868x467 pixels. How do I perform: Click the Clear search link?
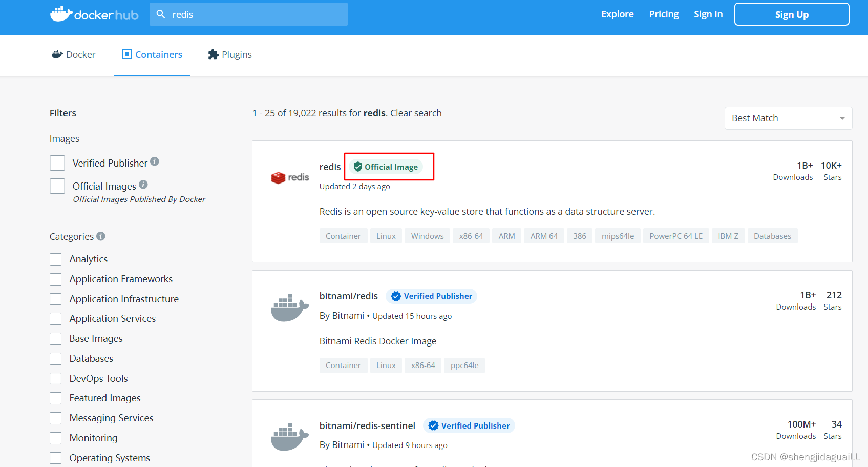(x=416, y=113)
